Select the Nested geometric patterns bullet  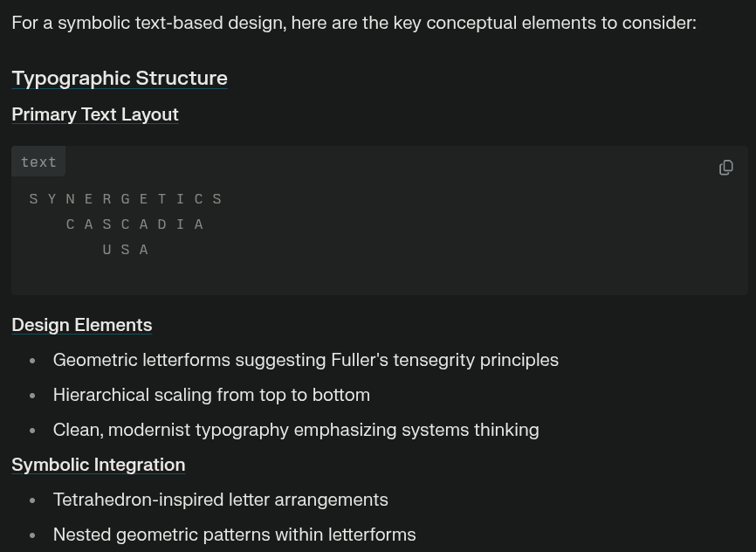coord(234,535)
